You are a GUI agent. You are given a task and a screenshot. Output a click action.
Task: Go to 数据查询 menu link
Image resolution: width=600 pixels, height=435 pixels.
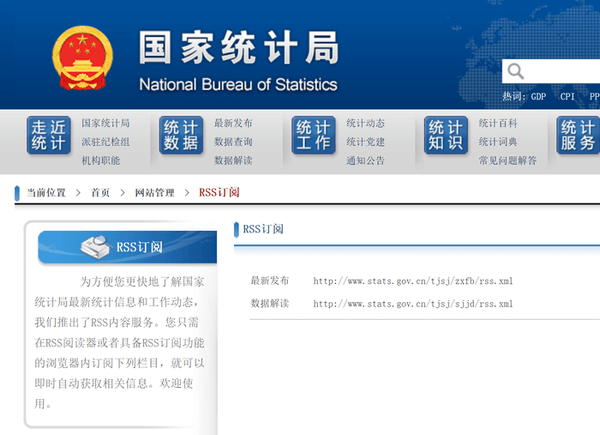click(233, 142)
